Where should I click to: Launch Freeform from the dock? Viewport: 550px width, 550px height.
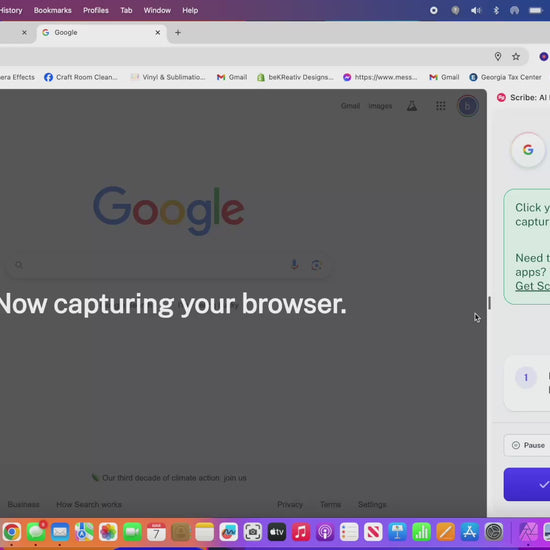(229, 532)
